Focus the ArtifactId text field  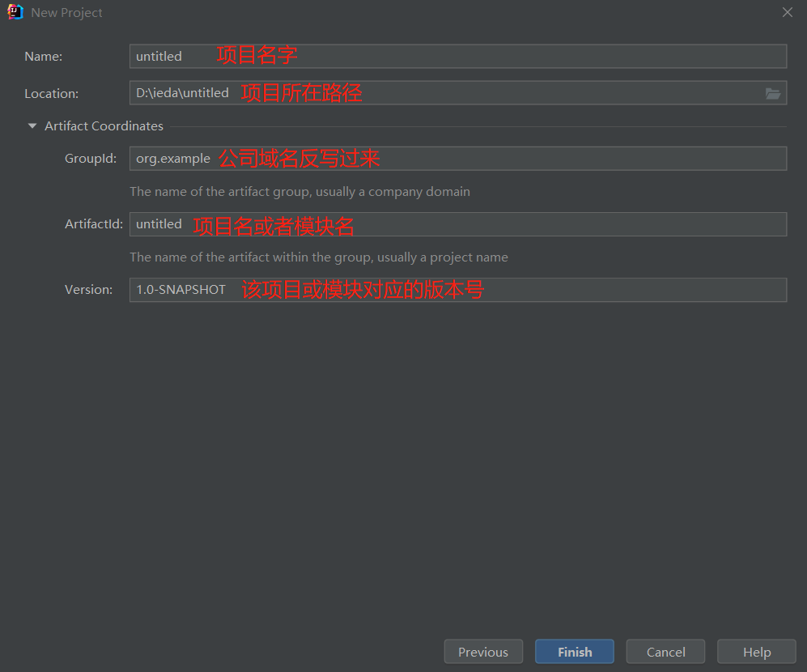pyautogui.click(x=458, y=224)
